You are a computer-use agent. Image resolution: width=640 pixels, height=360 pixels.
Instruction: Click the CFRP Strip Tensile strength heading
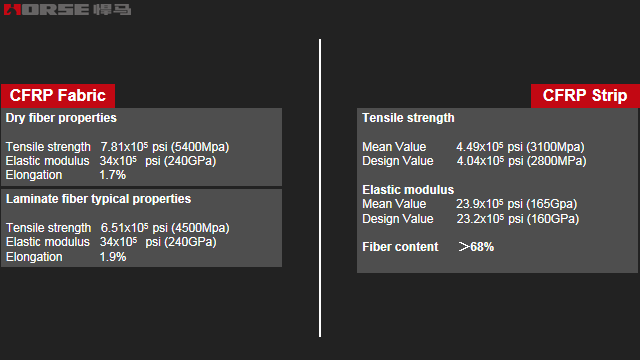pyautogui.click(x=408, y=118)
